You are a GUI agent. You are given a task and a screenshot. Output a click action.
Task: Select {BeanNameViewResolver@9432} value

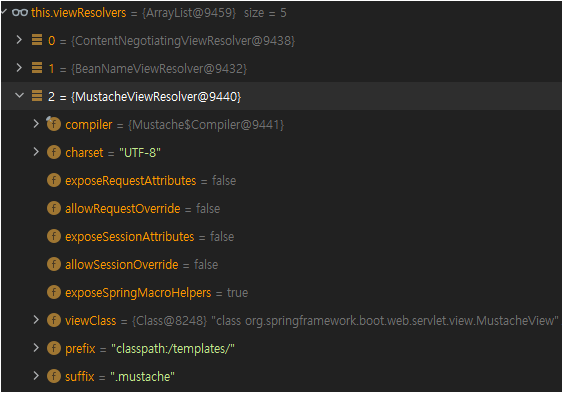pyautogui.click(x=159, y=69)
